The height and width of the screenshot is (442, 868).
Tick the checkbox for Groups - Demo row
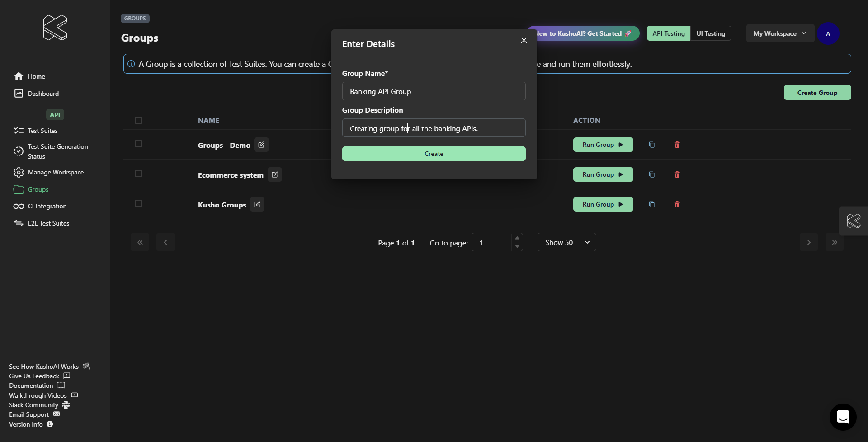pos(138,144)
